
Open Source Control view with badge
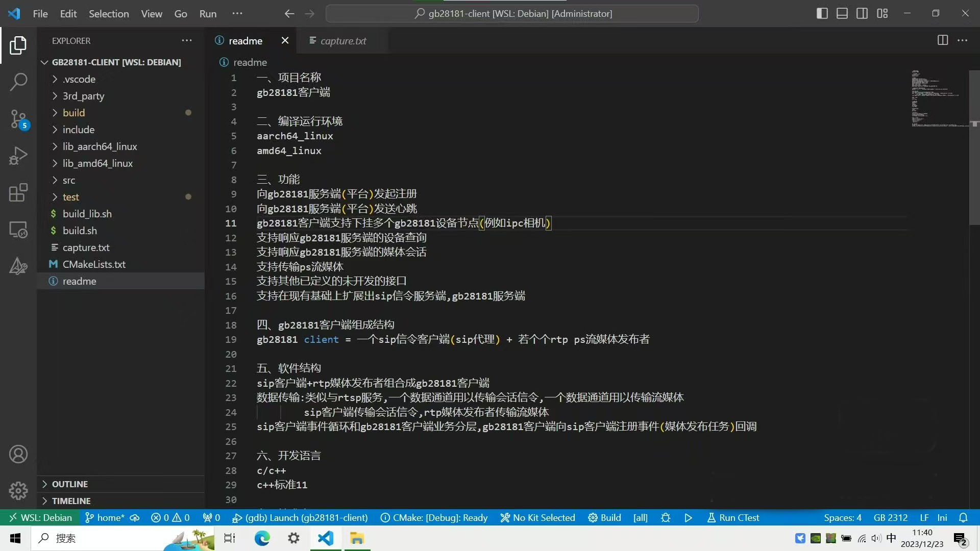pyautogui.click(x=18, y=119)
